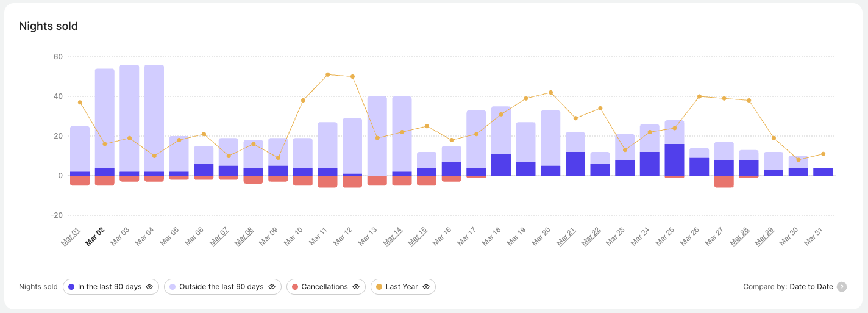Click the light purple legend dot

point(173,287)
